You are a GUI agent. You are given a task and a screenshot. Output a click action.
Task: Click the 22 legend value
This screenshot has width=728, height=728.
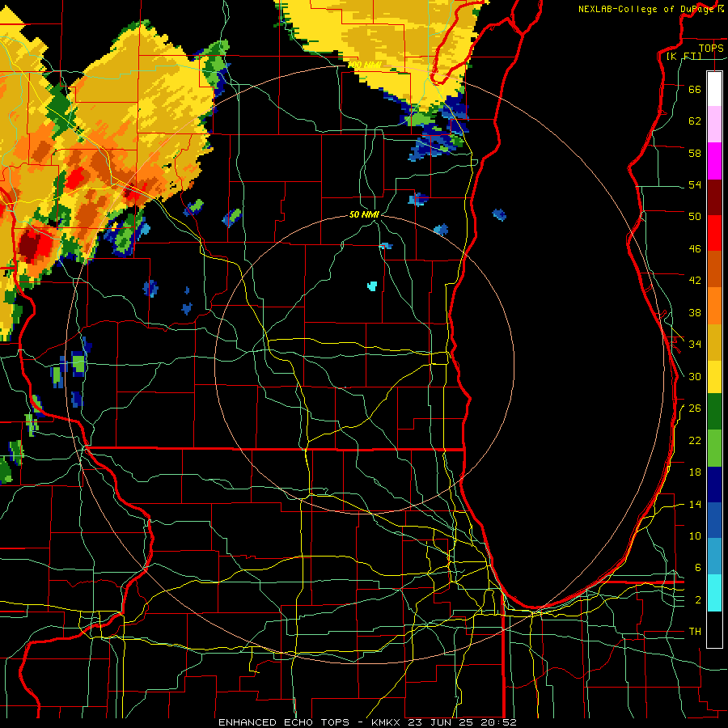(x=695, y=440)
